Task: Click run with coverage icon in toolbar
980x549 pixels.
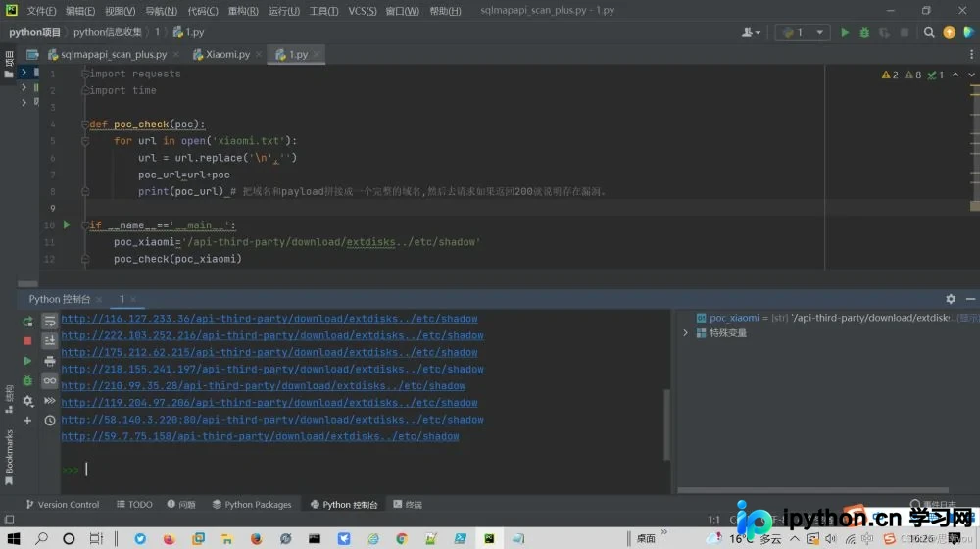Action: click(884, 32)
